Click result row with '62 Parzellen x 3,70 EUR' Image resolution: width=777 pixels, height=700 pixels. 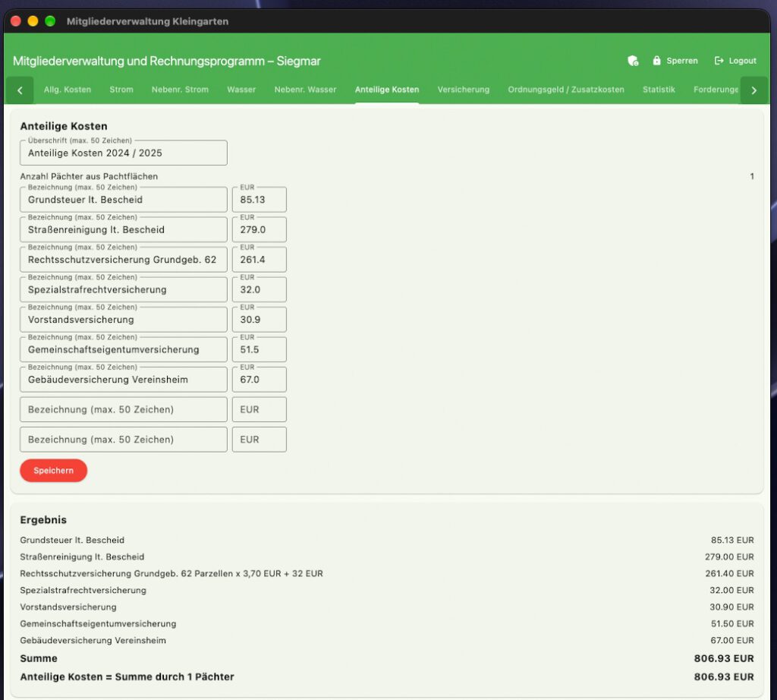171,573
